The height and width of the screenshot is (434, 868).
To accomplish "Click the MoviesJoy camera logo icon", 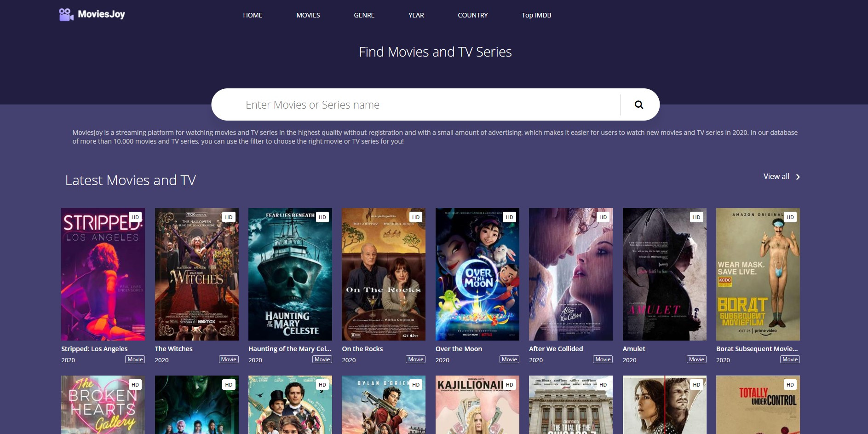I will [x=66, y=15].
